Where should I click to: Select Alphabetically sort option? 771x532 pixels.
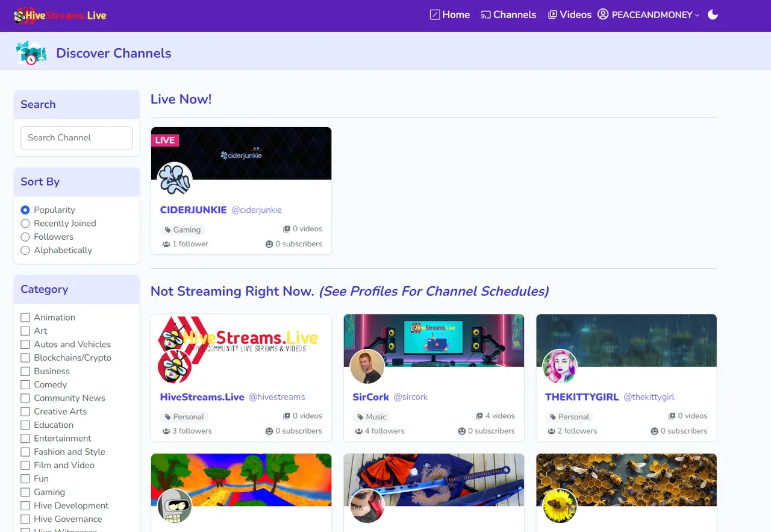pos(25,250)
